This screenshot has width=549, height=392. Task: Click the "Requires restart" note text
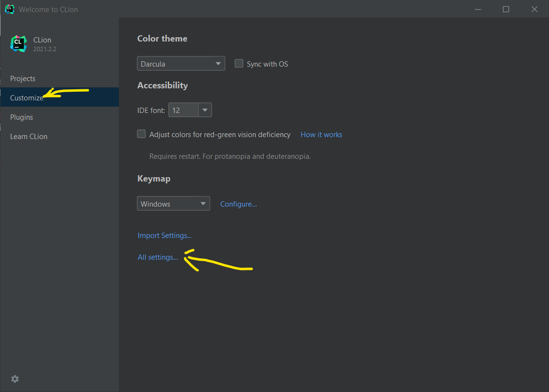(x=230, y=156)
